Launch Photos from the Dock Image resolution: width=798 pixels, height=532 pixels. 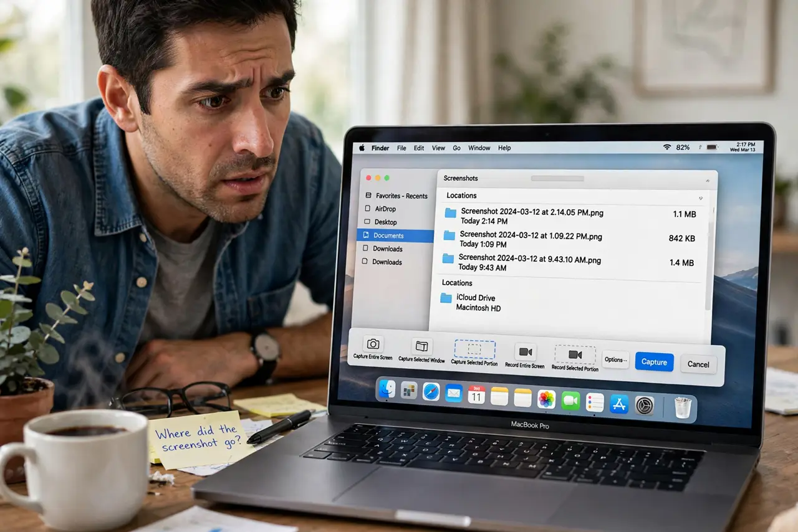click(x=546, y=399)
